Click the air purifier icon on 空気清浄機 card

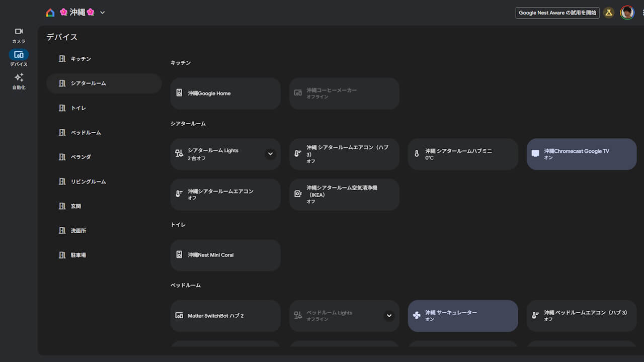point(298,194)
